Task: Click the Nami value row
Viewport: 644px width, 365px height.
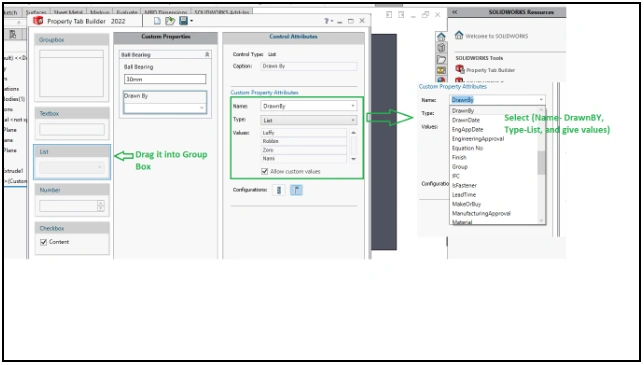Action: pyautogui.click(x=304, y=158)
